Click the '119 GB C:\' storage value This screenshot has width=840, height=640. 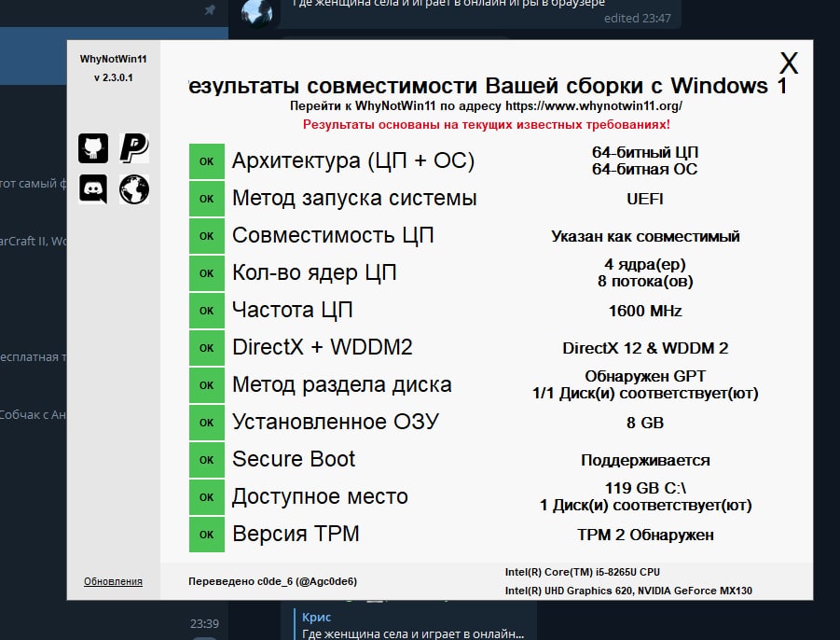(645, 488)
